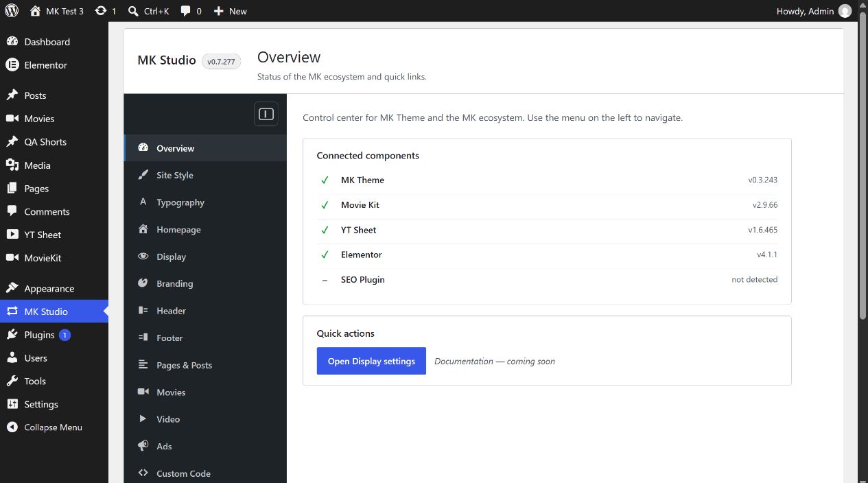Open Ctrl+K search magnifier icon

pyautogui.click(x=134, y=11)
